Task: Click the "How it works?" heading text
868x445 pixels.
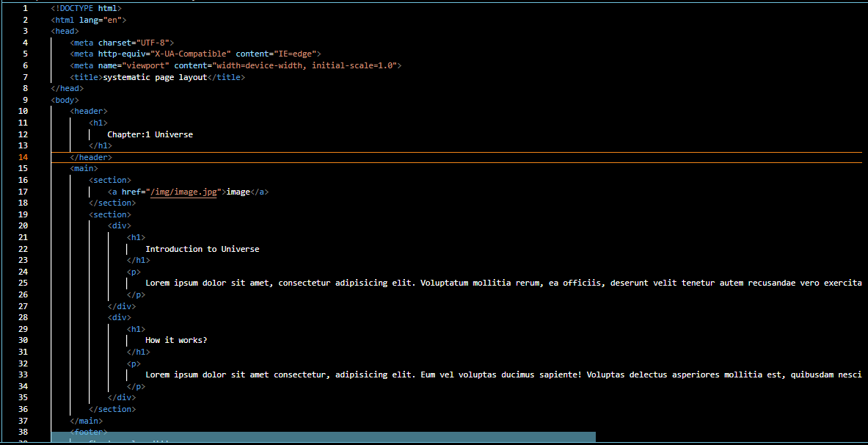Action: [176, 340]
